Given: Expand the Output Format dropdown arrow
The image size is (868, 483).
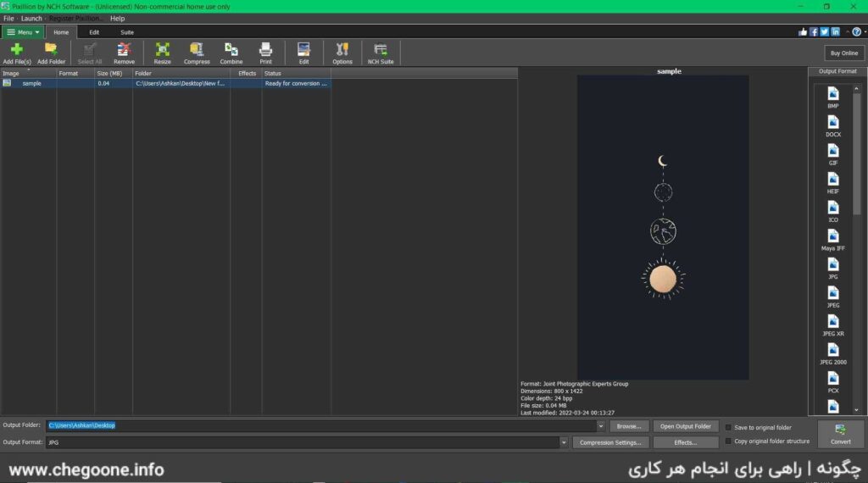Looking at the screenshot, I should tap(564, 442).
